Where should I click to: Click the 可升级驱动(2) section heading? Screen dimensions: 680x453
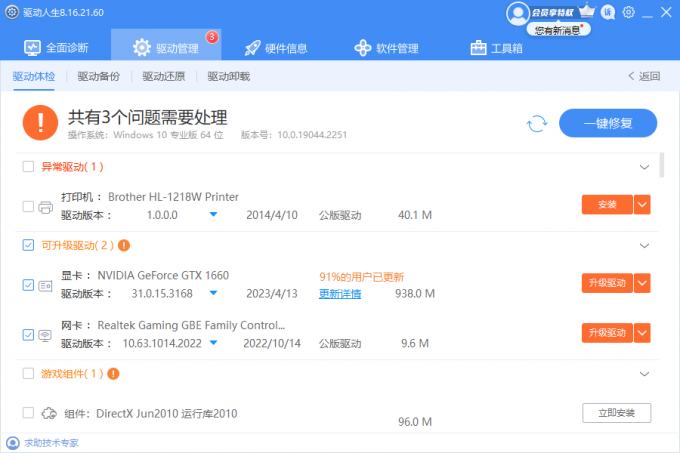(x=78, y=246)
